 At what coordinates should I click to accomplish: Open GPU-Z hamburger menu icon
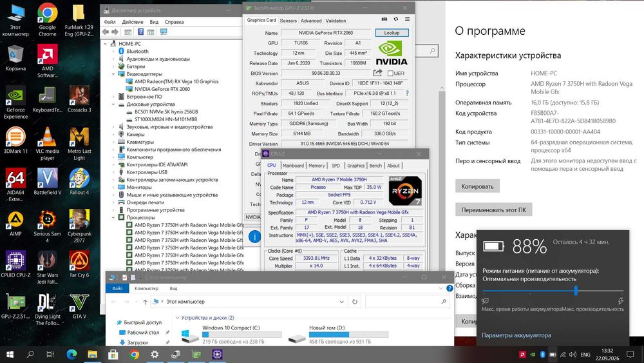(x=407, y=19)
